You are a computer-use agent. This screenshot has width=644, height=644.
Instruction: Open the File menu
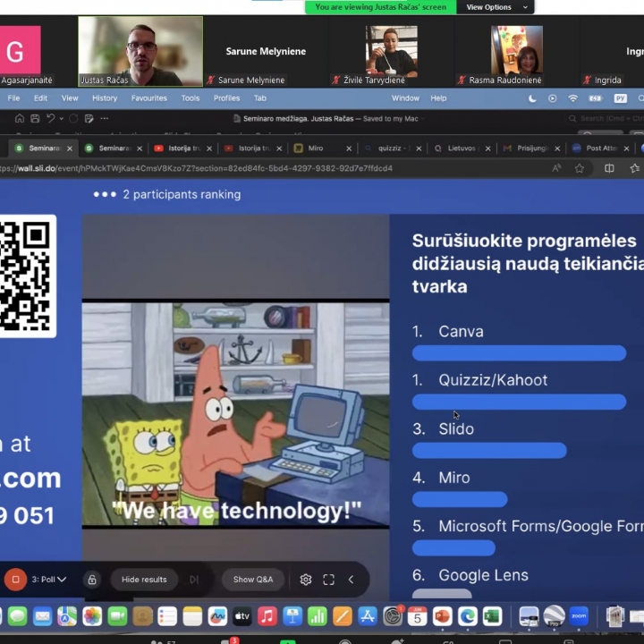13,98
